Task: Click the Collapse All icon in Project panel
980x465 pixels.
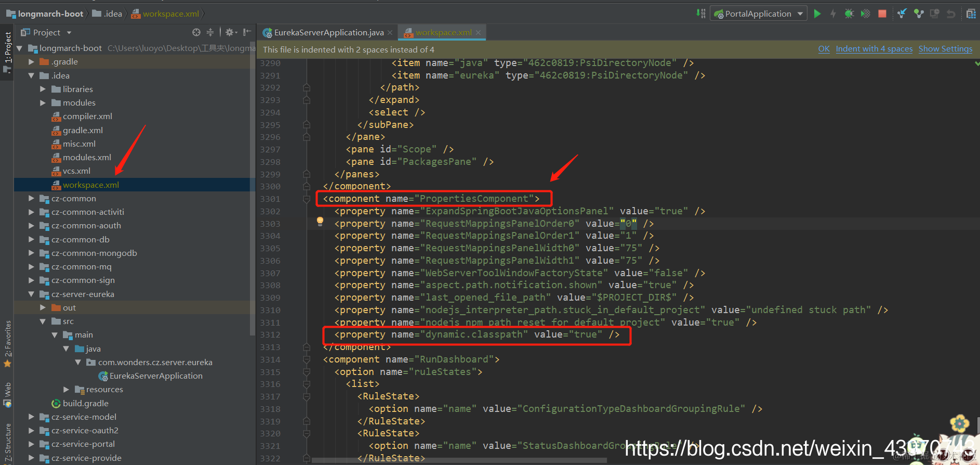Action: [210, 32]
